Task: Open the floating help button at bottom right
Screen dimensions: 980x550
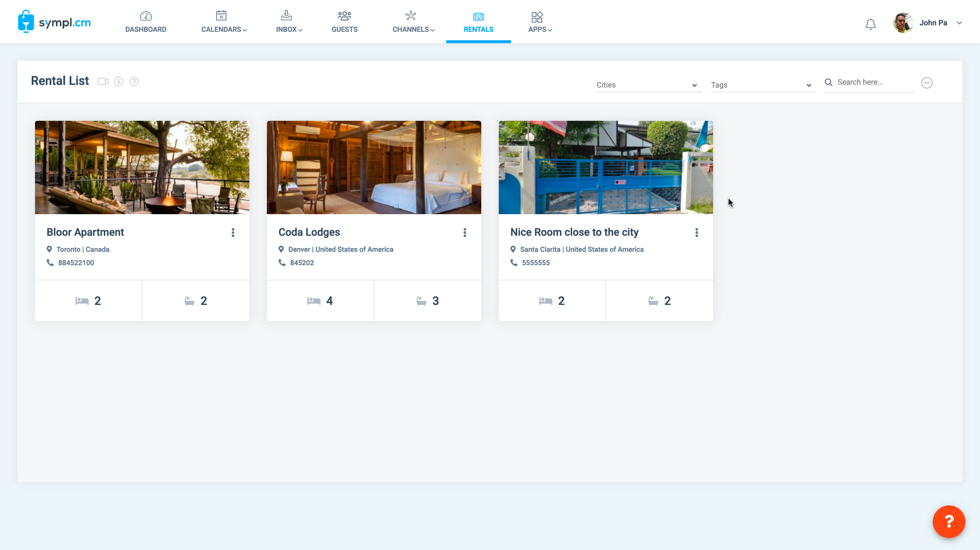Action: (949, 521)
